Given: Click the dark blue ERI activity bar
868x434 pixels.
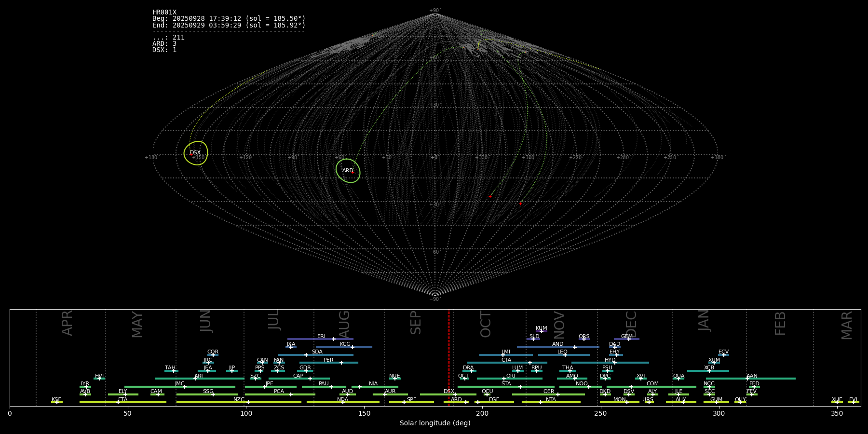Looking at the screenshot, I should pyautogui.click(x=320, y=339).
